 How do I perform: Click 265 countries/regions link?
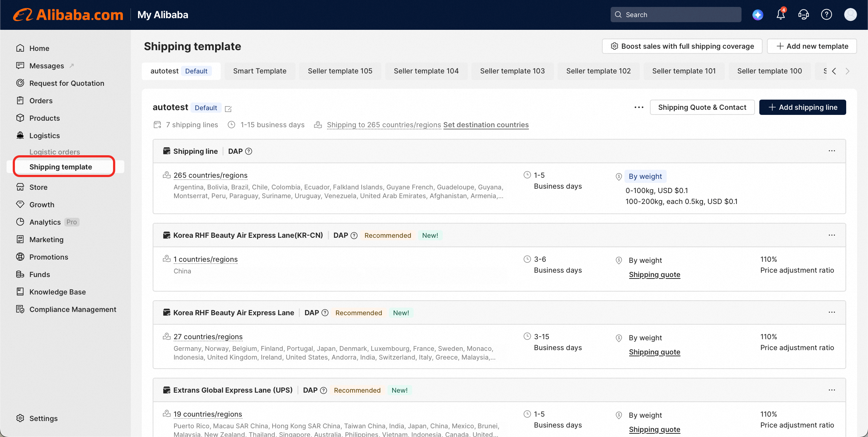(x=210, y=175)
